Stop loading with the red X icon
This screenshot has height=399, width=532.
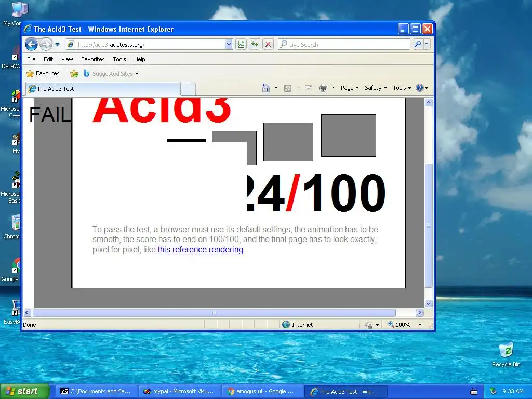(x=268, y=45)
